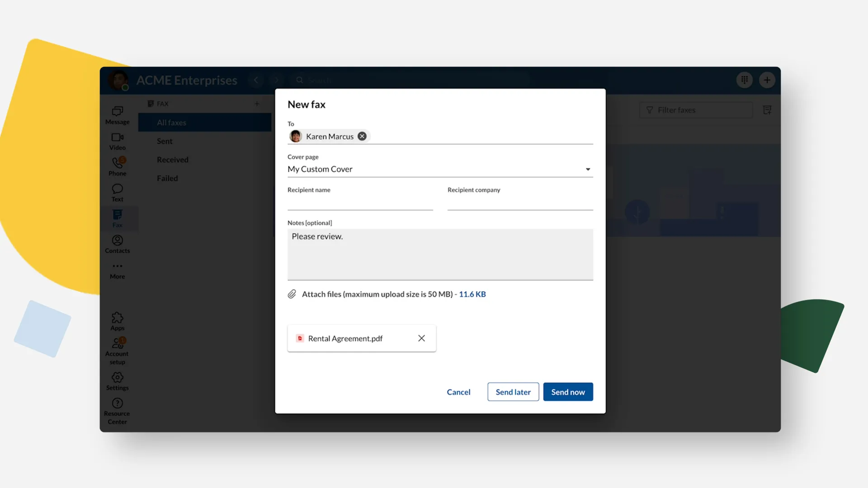Screen dimensions: 868x488
Task: Cancel the new fax dialog
Action: click(458, 392)
